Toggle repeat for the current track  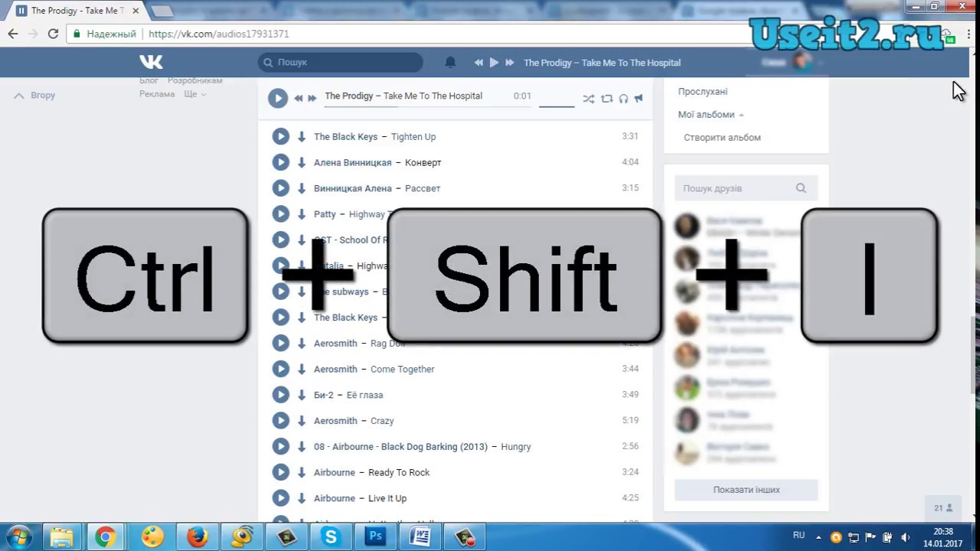(606, 99)
